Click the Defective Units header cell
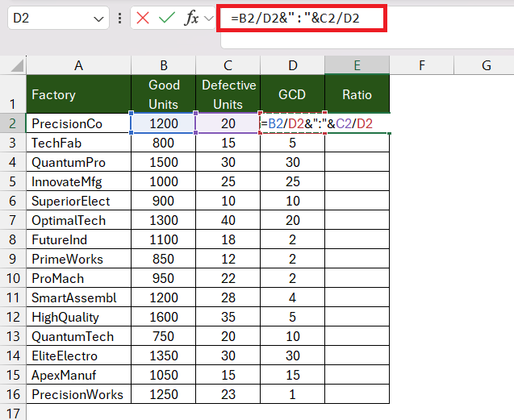This screenshot has width=514, height=420. 228,94
